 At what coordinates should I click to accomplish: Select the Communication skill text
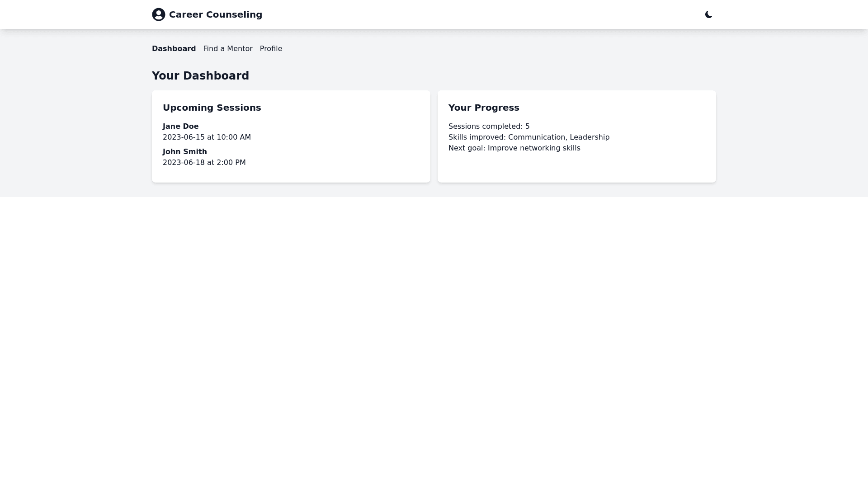tap(537, 137)
